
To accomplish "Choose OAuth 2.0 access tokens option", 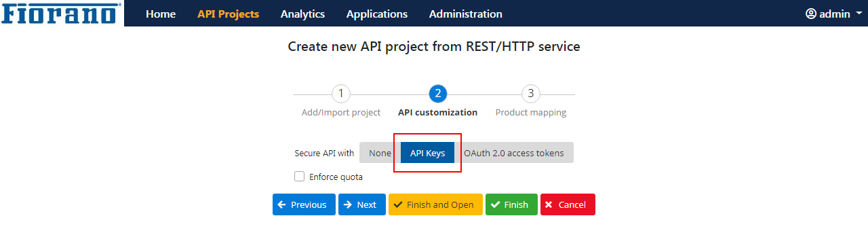I will click(514, 153).
